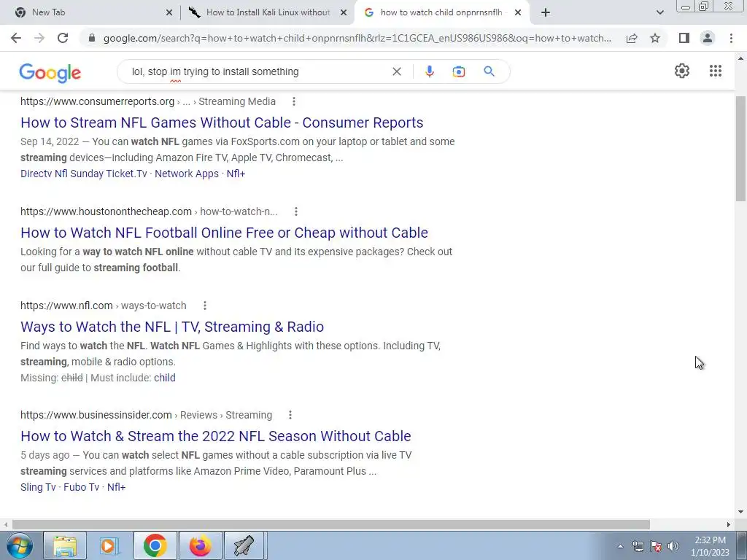Image resolution: width=747 pixels, height=560 pixels.
Task: Follow the Network Apps sublink
Action: 187,174
